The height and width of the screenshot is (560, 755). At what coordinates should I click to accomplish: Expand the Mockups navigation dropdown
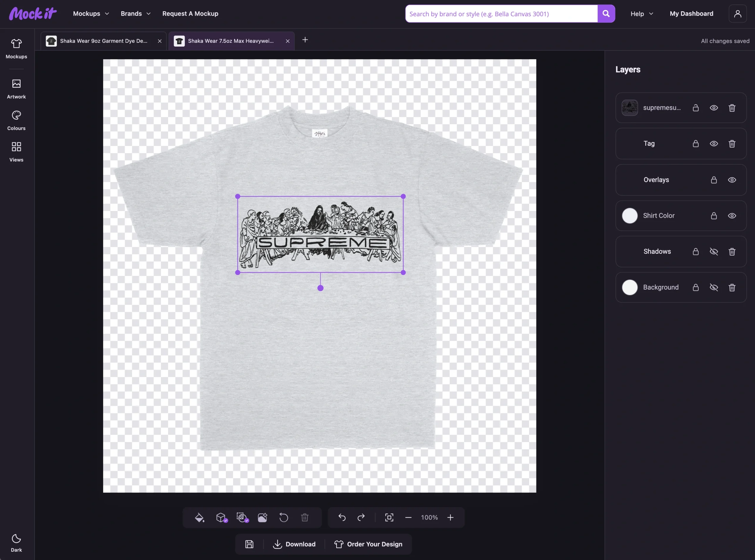[x=91, y=14]
